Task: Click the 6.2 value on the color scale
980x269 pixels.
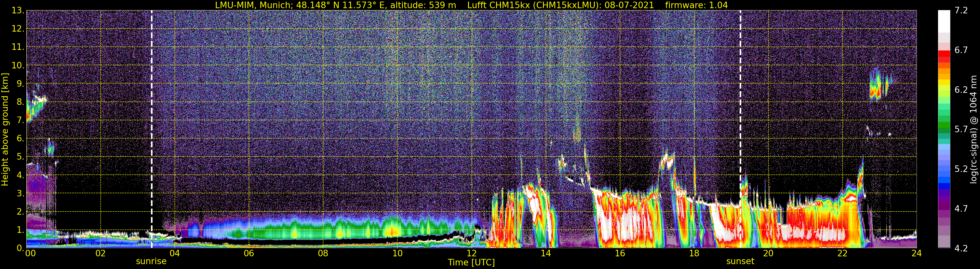Action: click(x=961, y=90)
